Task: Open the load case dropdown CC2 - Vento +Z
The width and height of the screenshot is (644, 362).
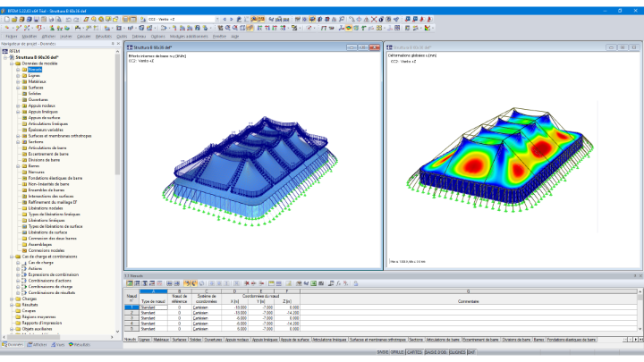Action: point(217,20)
